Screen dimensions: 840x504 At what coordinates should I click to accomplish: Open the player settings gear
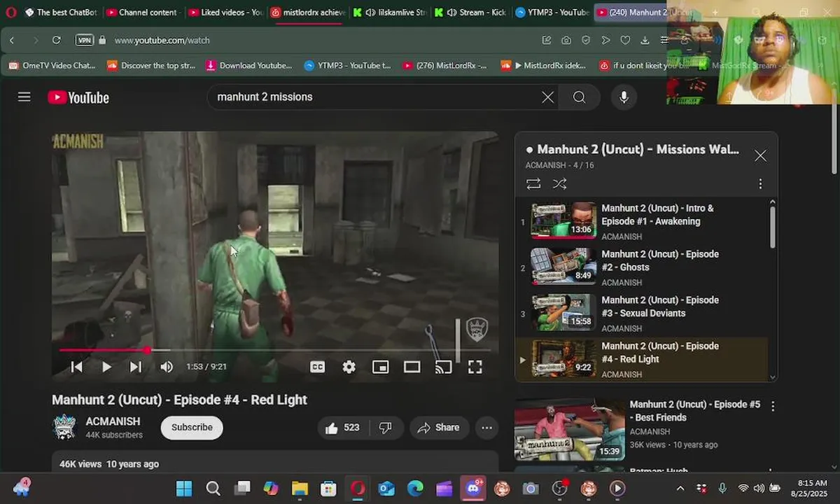click(349, 367)
